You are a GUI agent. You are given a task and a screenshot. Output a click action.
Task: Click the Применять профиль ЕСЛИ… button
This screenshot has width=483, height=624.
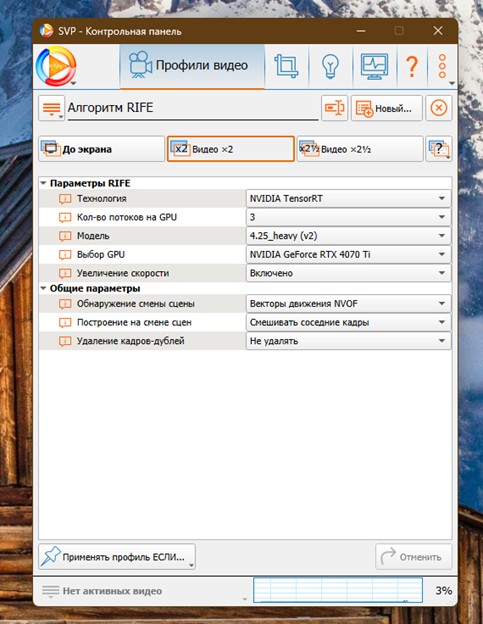pyautogui.click(x=117, y=556)
